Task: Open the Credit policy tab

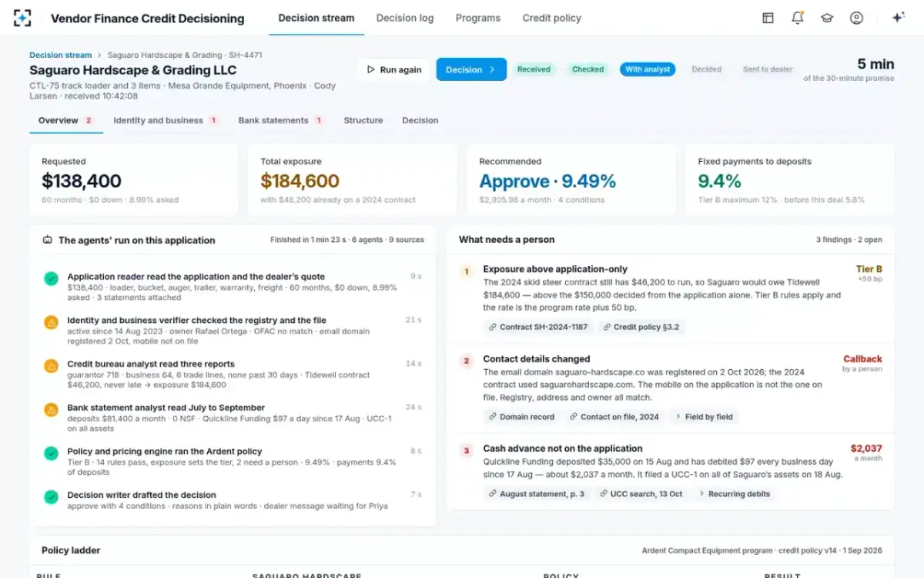Action: pyautogui.click(x=552, y=18)
